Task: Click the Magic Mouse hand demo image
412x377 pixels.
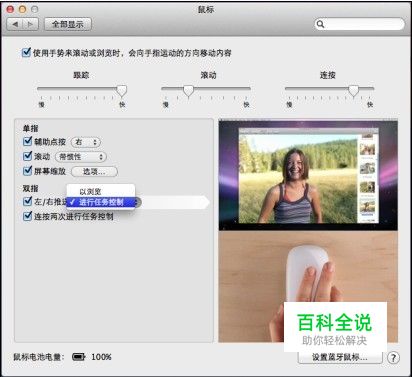Action: click(308, 287)
